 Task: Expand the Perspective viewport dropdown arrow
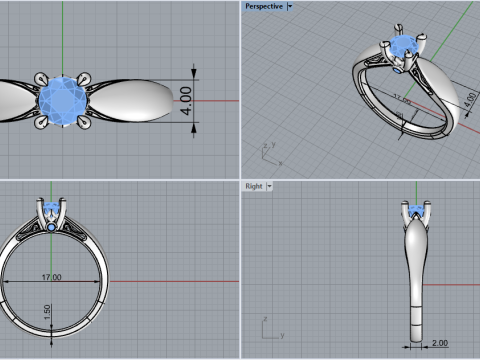coord(290,6)
